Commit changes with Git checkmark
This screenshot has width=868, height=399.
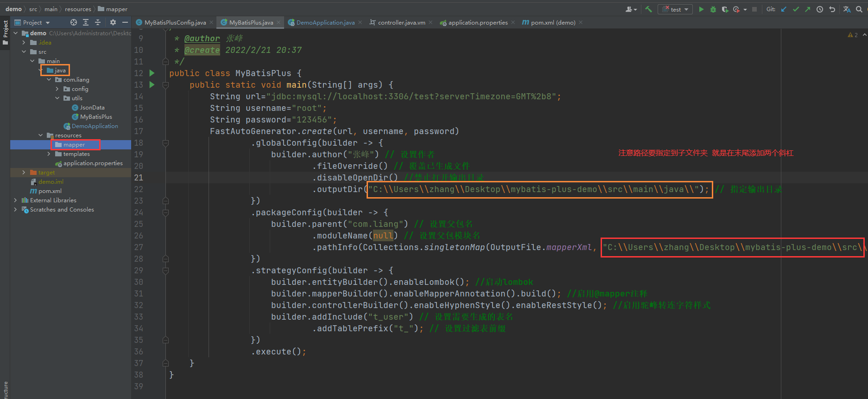click(796, 9)
